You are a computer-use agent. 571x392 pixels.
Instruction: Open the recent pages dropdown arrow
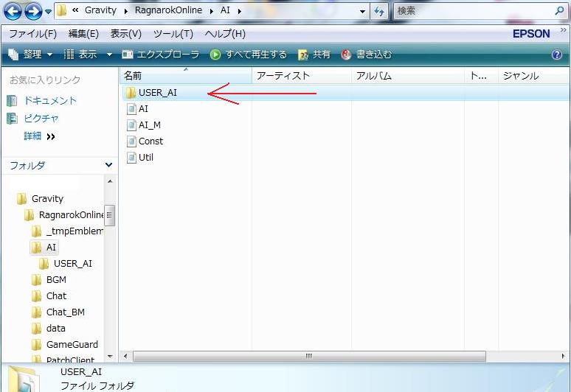click(48, 11)
